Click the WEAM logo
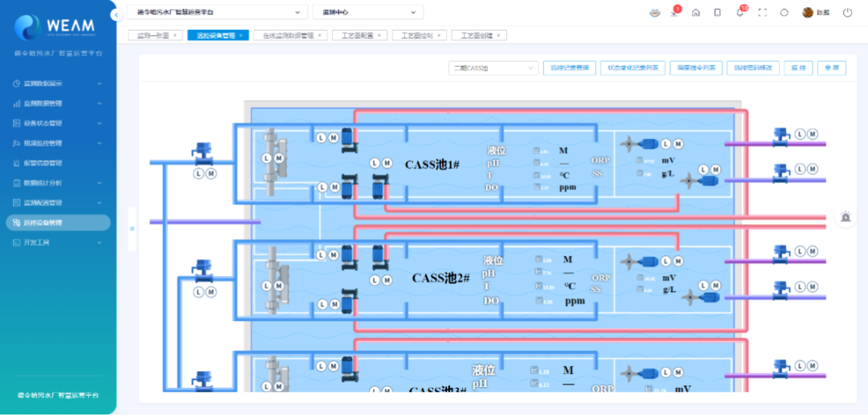 [55, 26]
